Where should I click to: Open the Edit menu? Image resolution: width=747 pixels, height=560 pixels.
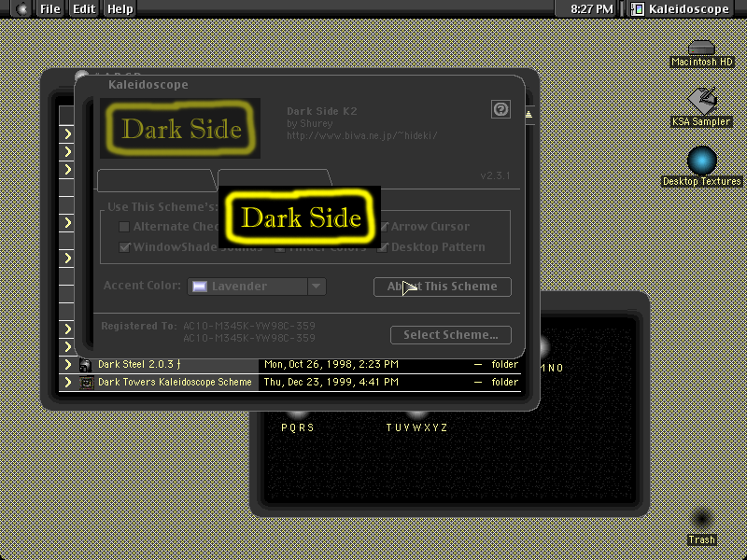point(84,9)
